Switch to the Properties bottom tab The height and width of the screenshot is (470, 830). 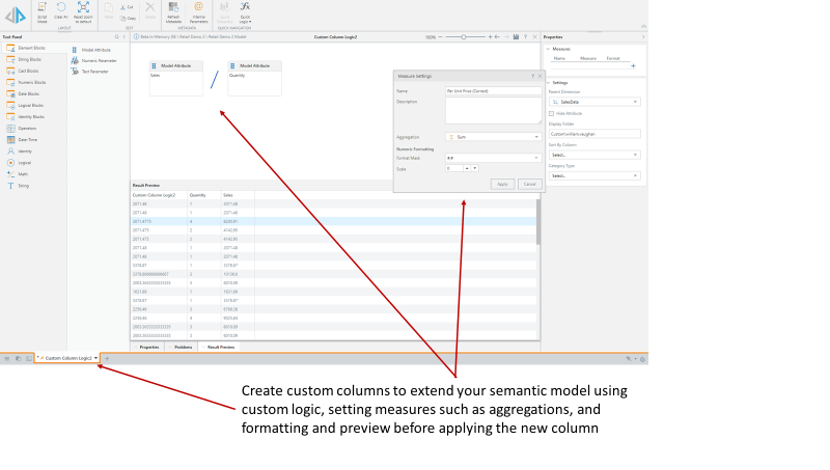(148, 347)
